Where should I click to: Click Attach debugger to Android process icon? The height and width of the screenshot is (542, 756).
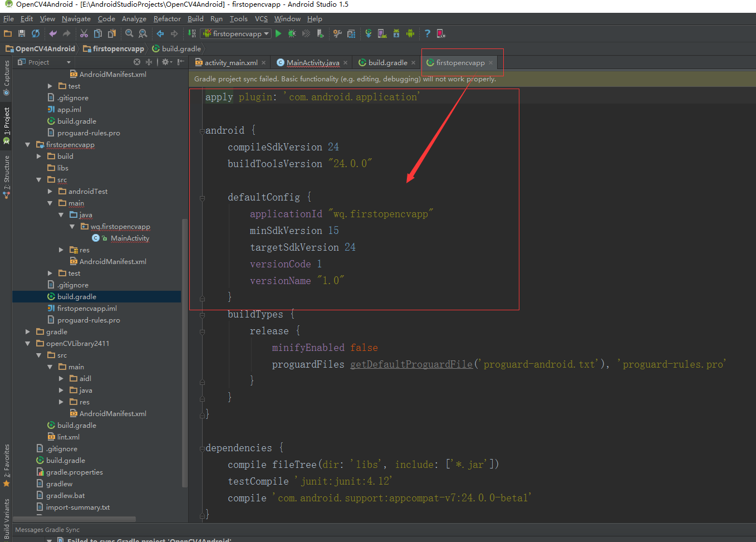point(320,33)
